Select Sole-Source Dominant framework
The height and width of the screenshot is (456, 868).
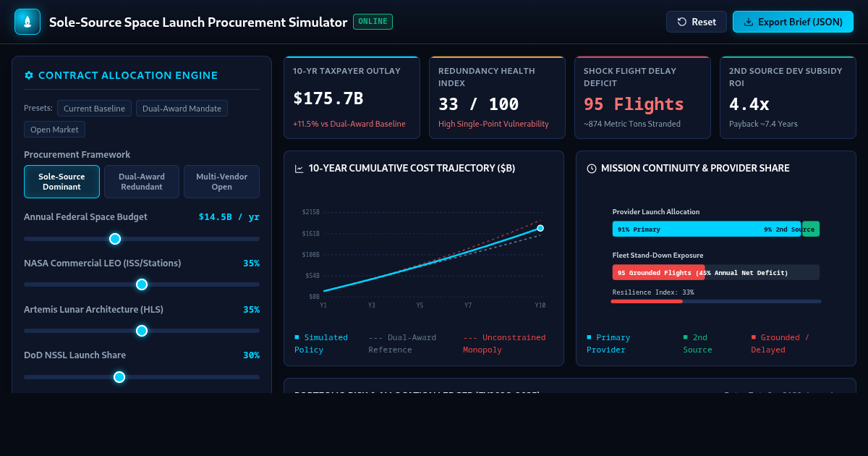coord(62,182)
